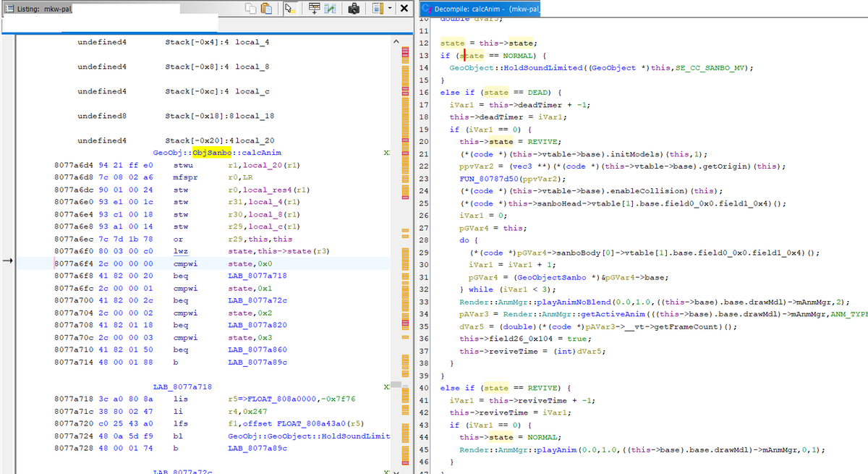This screenshot has width=868, height=474.
Task: Open the edit listing fields icon
Action: 315,9
